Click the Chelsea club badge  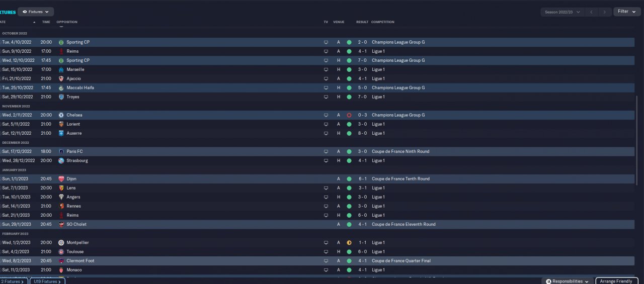pos(61,115)
